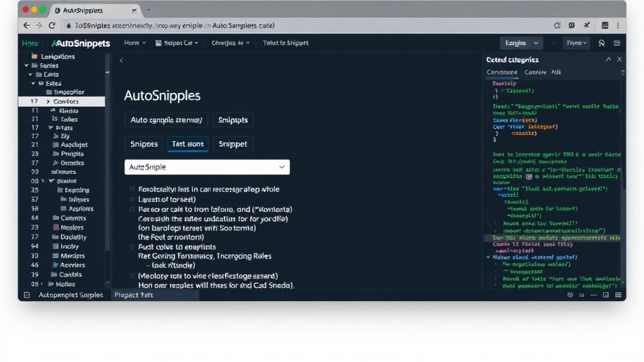This screenshot has width=644, height=362.
Task: Click the Eaights button
Action: [516, 43]
